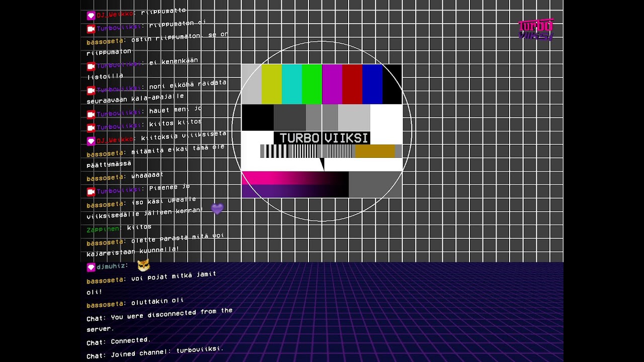Click 'voi pojat mitkä jamit' message text
Image resolution: width=644 pixels, height=362 pixels.
[x=174, y=276]
